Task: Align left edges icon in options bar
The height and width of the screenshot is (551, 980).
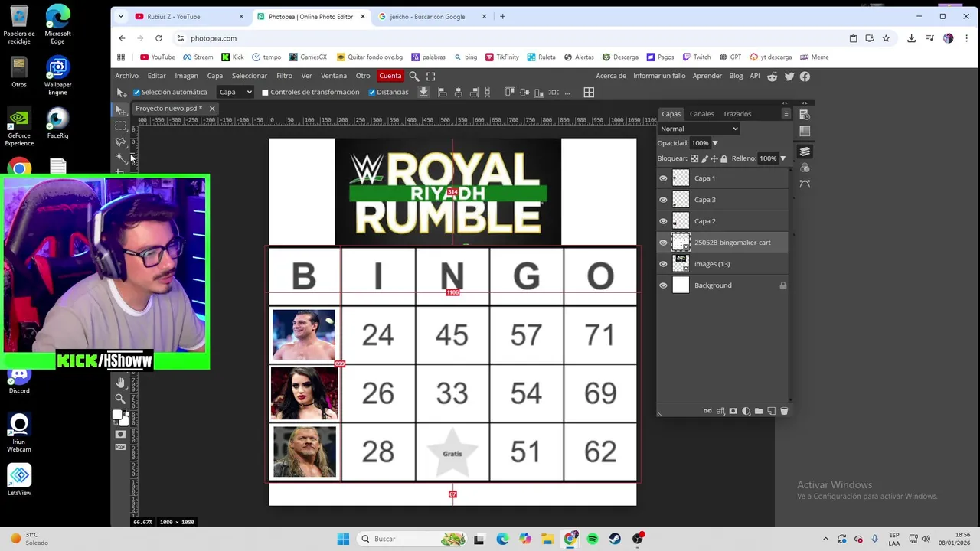Action: [x=442, y=92]
